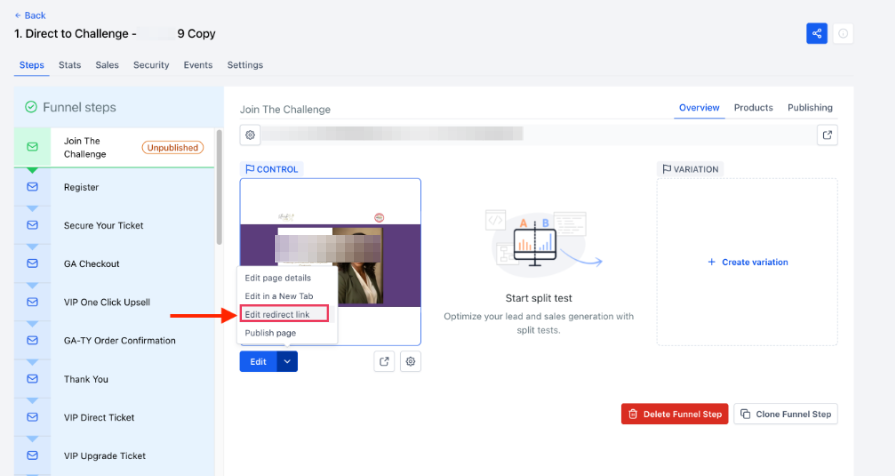Choose Edit in a New Tab option
Image resolution: width=895 pixels, height=476 pixels.
(279, 296)
